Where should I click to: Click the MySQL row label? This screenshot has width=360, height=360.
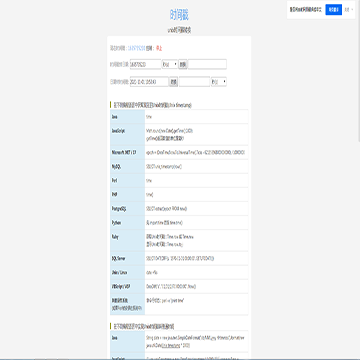pyautogui.click(x=116, y=166)
